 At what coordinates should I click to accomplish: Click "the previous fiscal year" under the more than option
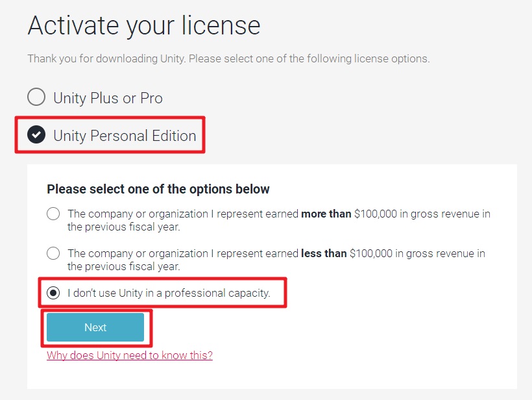[x=123, y=227]
